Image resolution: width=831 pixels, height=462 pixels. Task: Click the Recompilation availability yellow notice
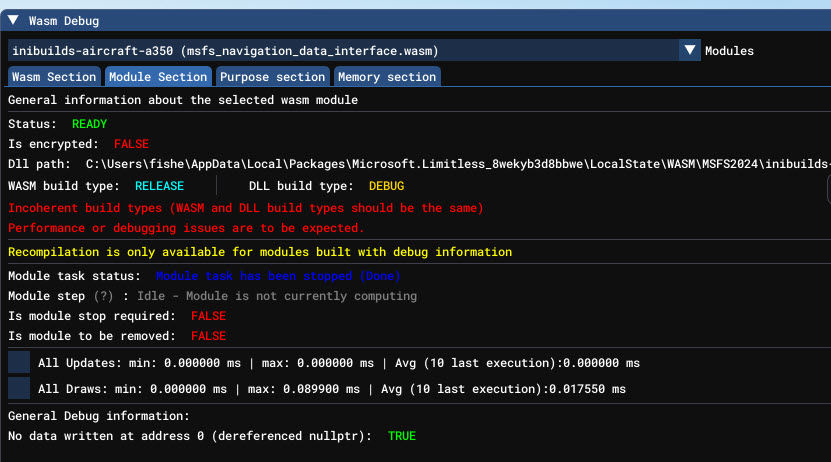[x=259, y=252]
